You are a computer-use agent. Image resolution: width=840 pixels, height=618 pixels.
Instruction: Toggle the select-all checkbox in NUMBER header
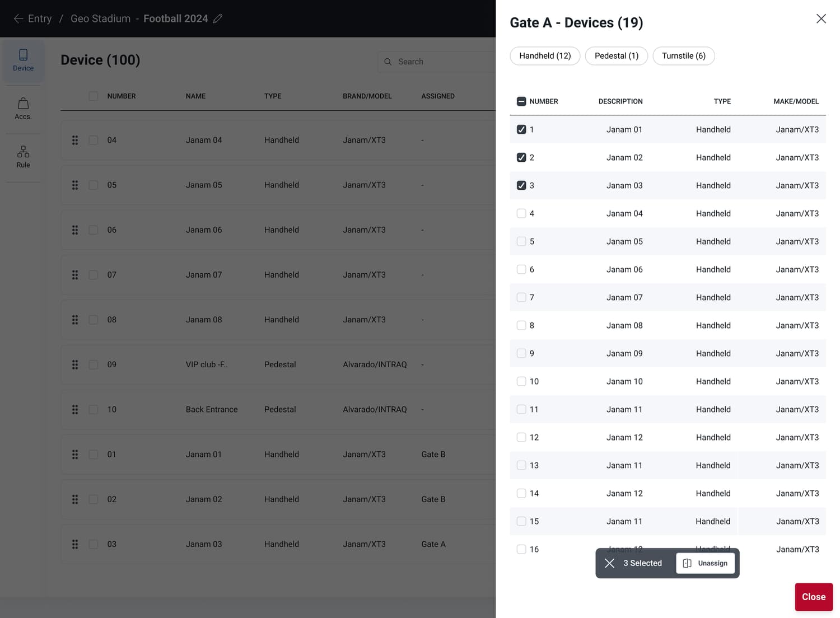[521, 101]
